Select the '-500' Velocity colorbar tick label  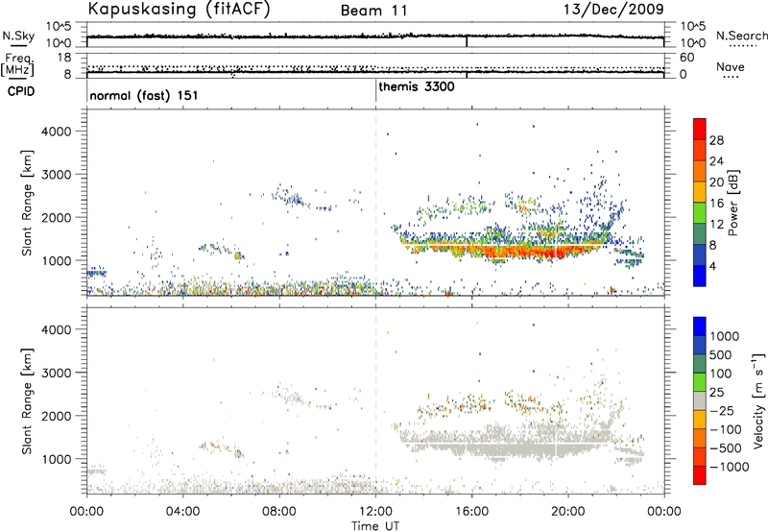(x=726, y=448)
